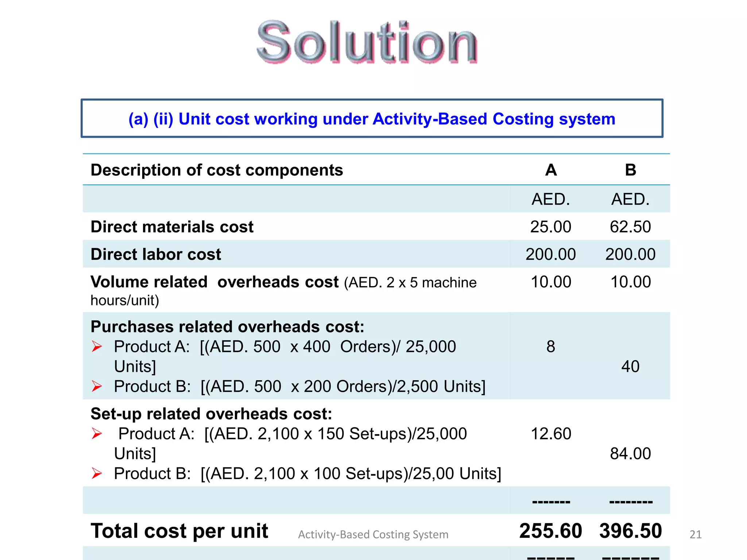This screenshot has width=747, height=560.
Task: Select the Activity-Based Costing system heading box
Action: pos(372,118)
